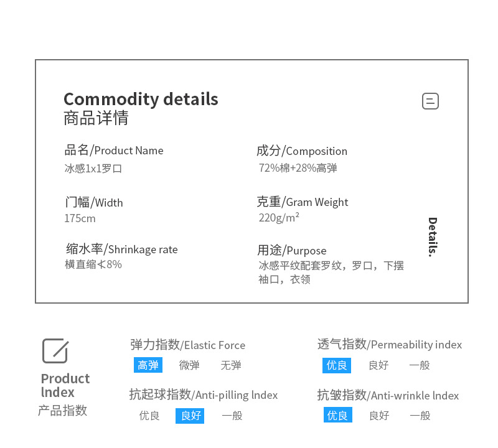Click the 品名/Product Name label

114,151
